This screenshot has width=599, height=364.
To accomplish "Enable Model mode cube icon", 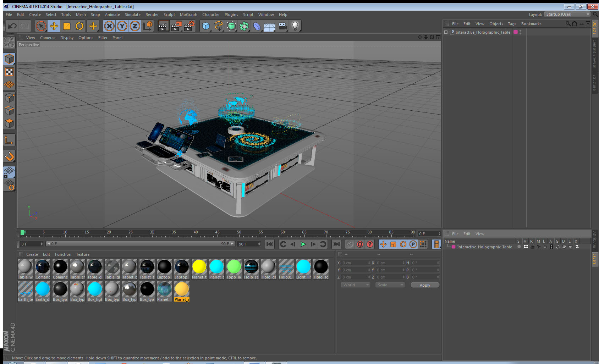I will tap(9, 59).
